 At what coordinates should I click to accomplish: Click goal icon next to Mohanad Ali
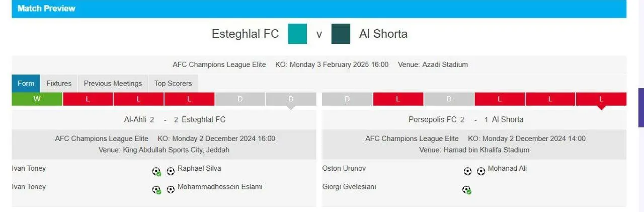pyautogui.click(x=481, y=171)
